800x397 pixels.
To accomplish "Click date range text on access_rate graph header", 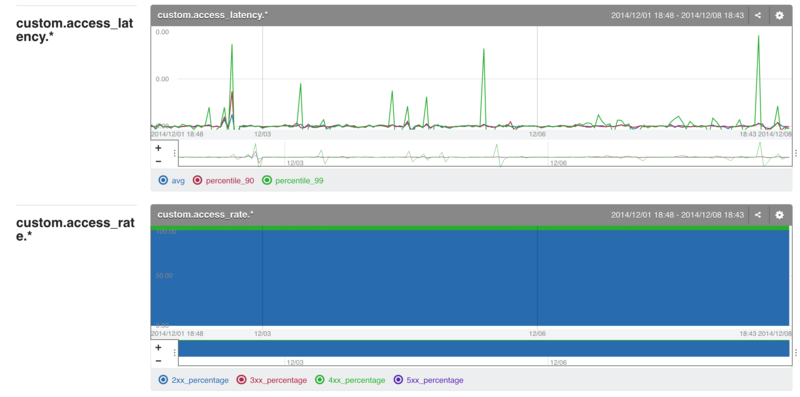I will pyautogui.click(x=678, y=215).
